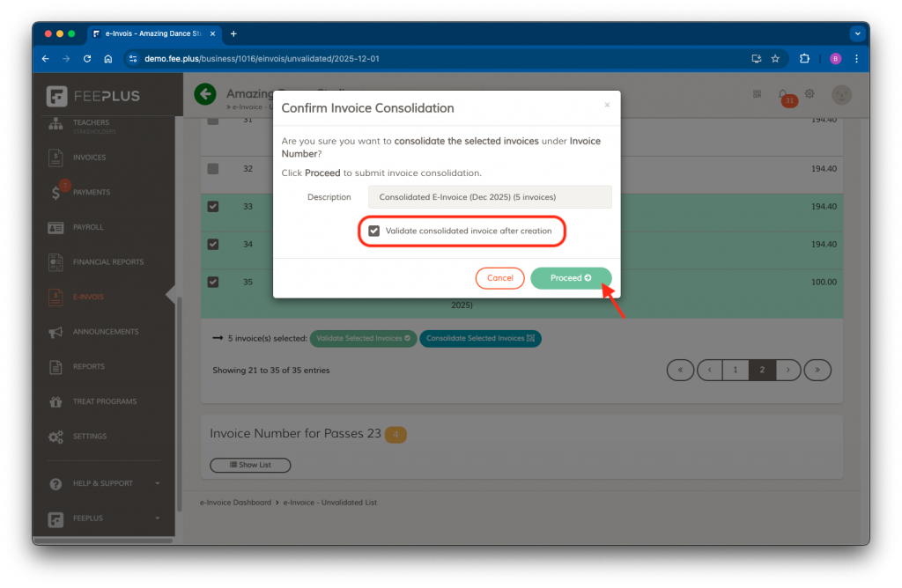The height and width of the screenshot is (588, 902).
Task: Tick the checkbox for row 32
Action: tap(213, 168)
